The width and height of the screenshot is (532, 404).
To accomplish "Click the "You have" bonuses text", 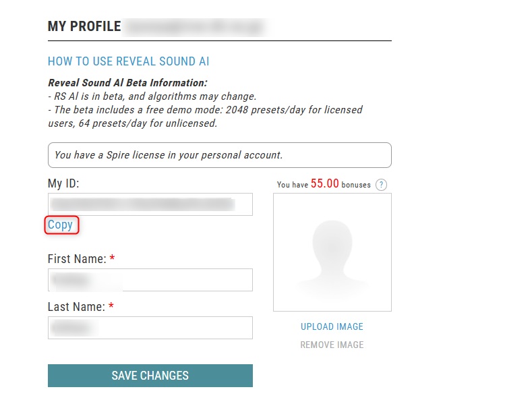I will click(292, 185).
